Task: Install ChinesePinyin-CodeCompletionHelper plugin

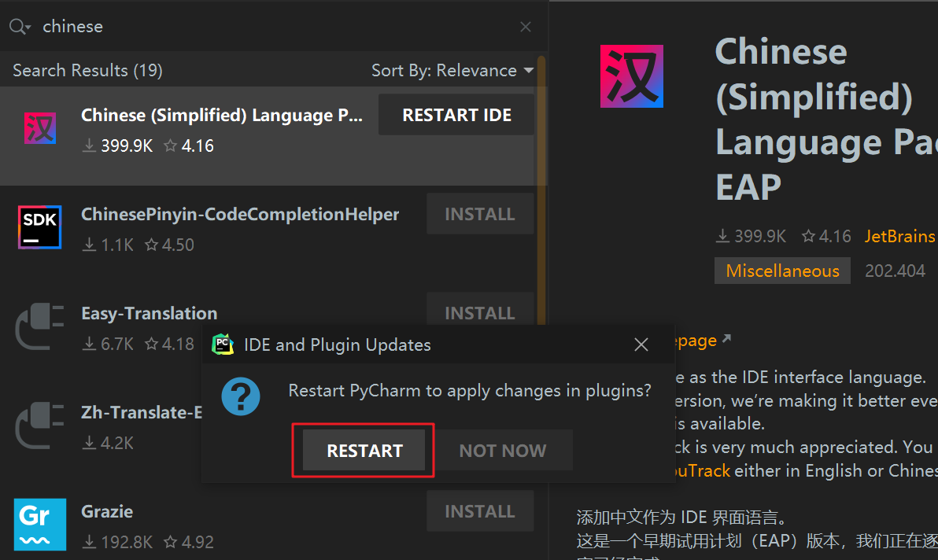Action: (x=479, y=214)
